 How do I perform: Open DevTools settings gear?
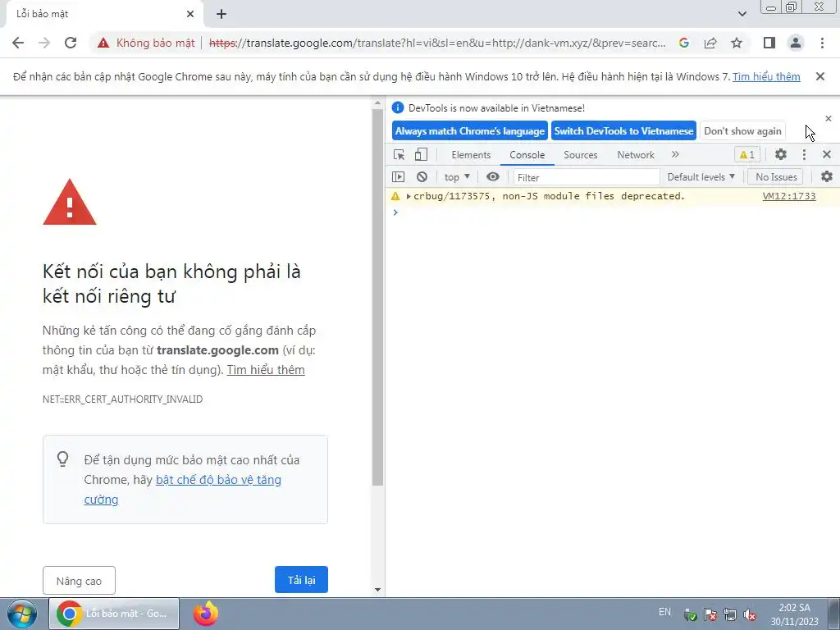coord(781,155)
